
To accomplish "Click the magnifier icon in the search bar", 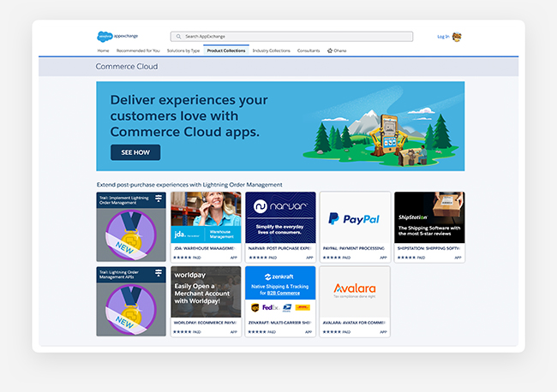I will click(x=177, y=37).
